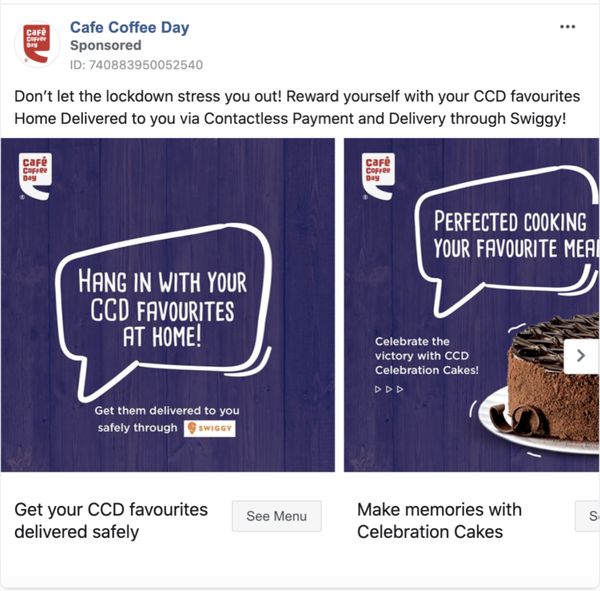Open the Cafe Coffee Day page name link

(129, 28)
